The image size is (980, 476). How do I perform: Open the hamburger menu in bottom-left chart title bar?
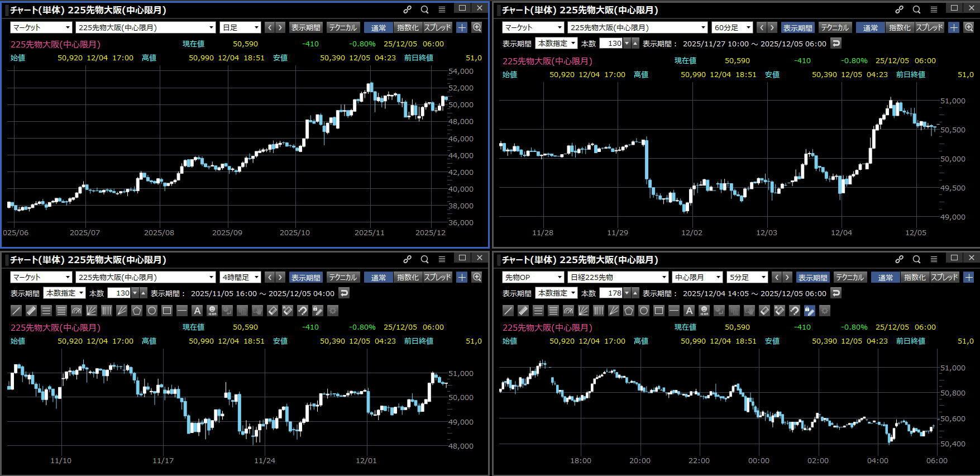(x=442, y=259)
